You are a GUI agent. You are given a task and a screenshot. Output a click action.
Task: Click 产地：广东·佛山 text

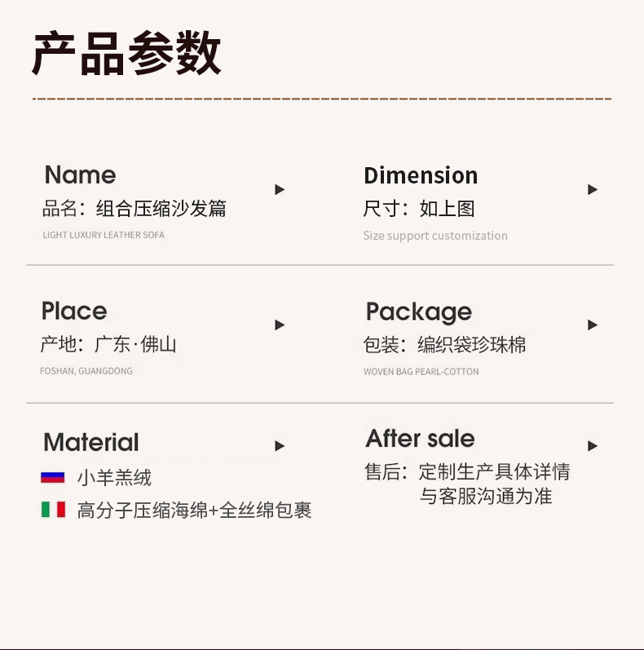point(108,345)
